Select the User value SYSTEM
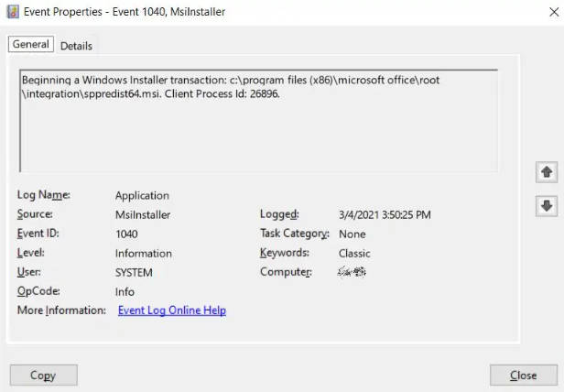Screen dimensions: 564x392 click(x=134, y=273)
